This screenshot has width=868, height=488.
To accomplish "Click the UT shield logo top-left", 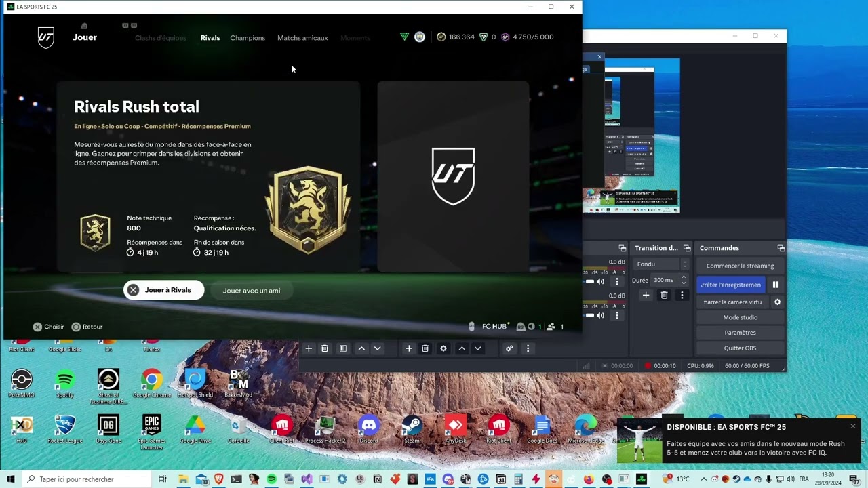I will 45,37.
